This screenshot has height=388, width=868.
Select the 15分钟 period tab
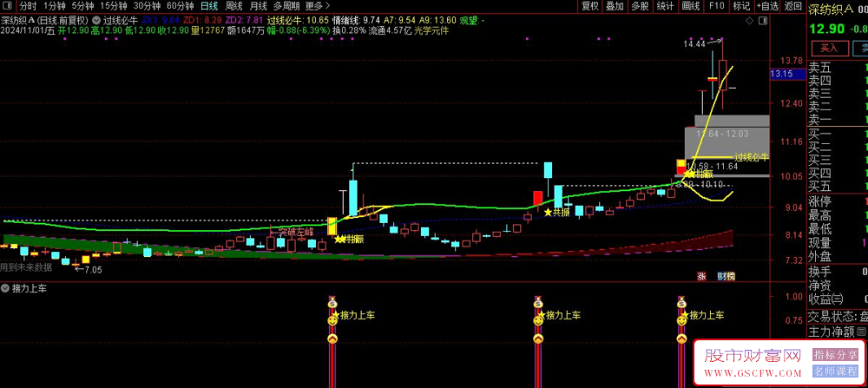coord(114,6)
